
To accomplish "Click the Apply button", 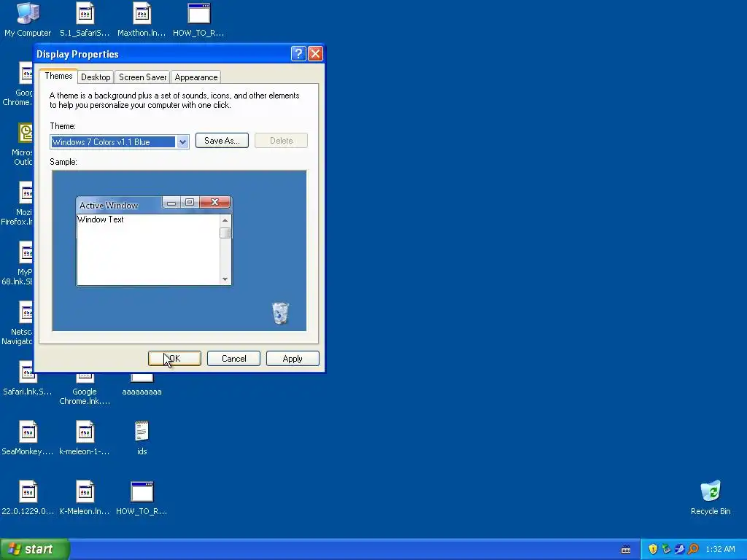I will click(293, 359).
